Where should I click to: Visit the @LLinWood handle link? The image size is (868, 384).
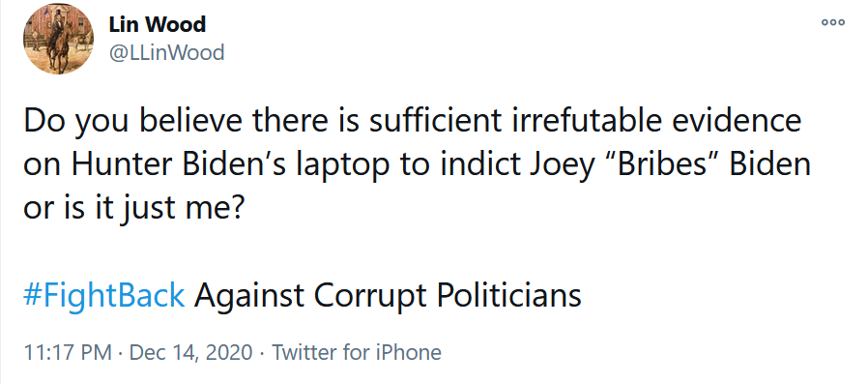point(166,53)
